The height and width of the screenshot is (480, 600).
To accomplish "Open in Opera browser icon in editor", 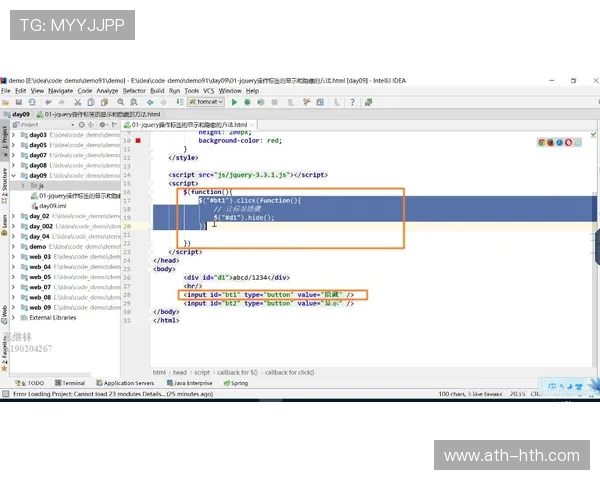I will (568, 143).
